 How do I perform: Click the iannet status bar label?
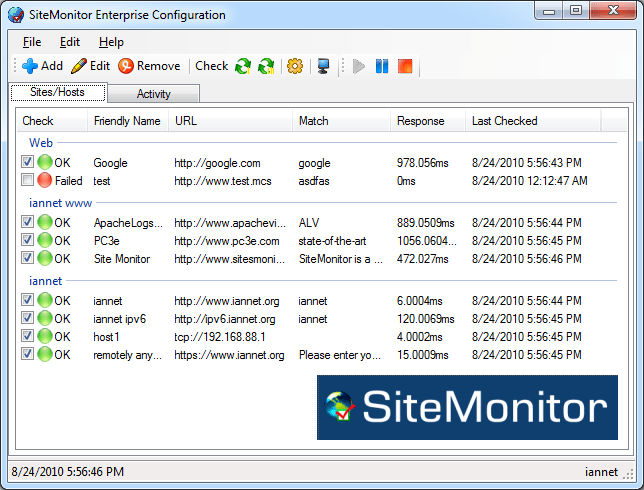(601, 472)
